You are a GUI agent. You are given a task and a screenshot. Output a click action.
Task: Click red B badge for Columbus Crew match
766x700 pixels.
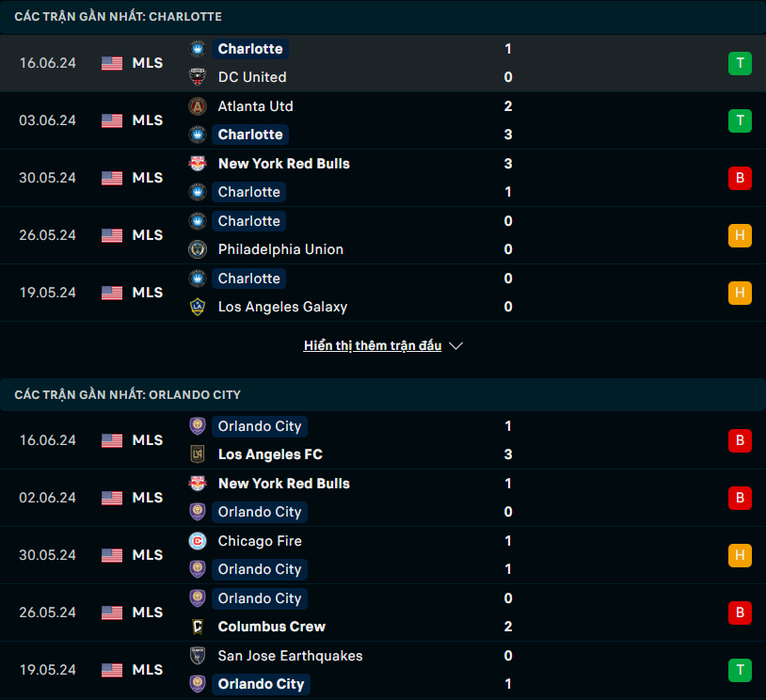[740, 612]
